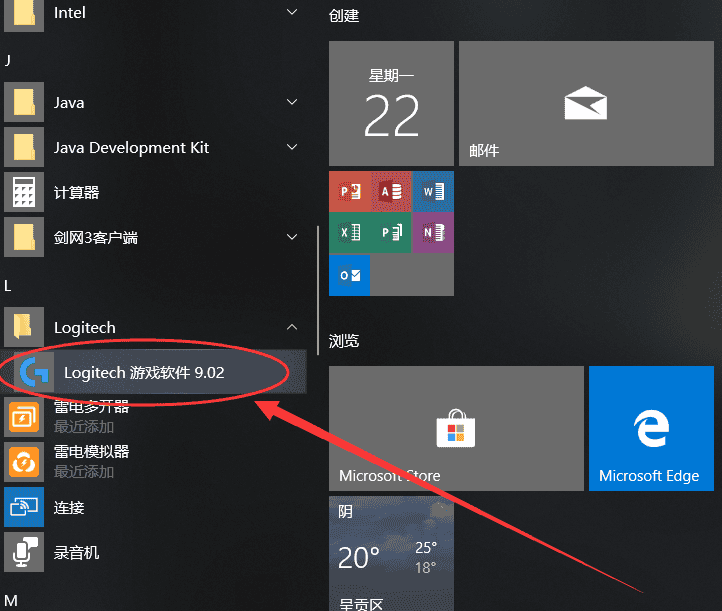722x611 pixels.
Task: Open the Microsoft Edge tile
Action: point(652,429)
